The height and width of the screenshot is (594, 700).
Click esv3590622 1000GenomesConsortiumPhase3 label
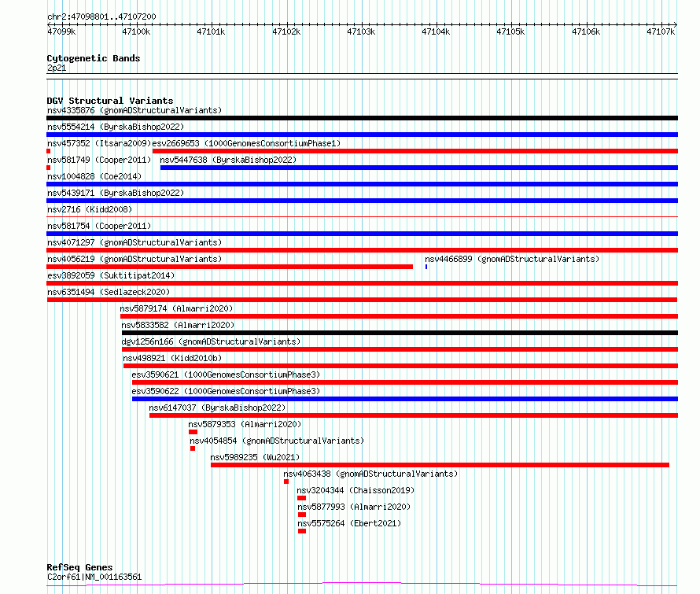pyautogui.click(x=226, y=391)
